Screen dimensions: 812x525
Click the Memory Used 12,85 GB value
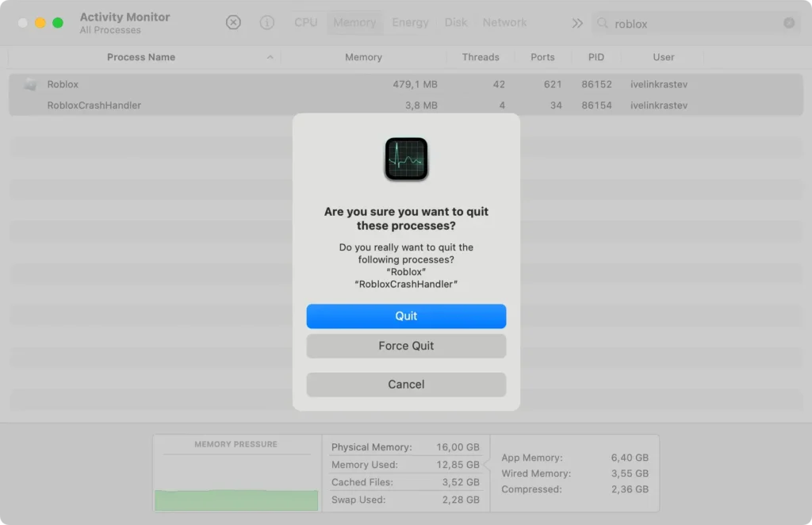point(458,465)
